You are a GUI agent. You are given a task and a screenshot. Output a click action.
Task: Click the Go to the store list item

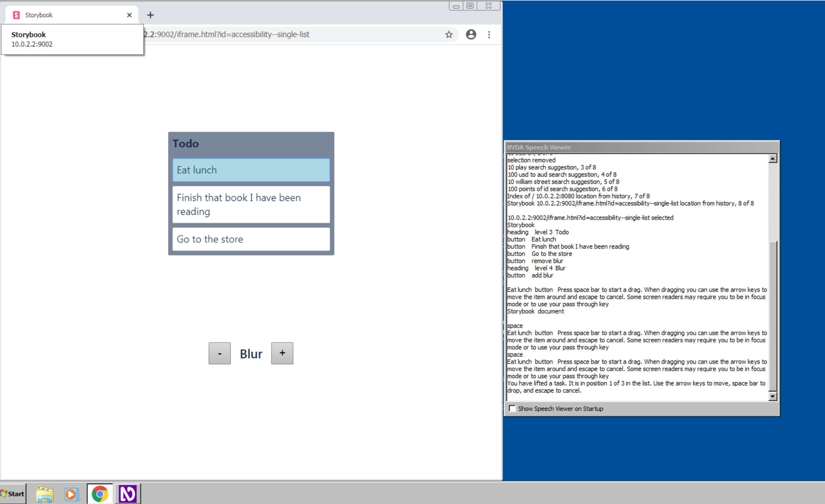pos(250,239)
